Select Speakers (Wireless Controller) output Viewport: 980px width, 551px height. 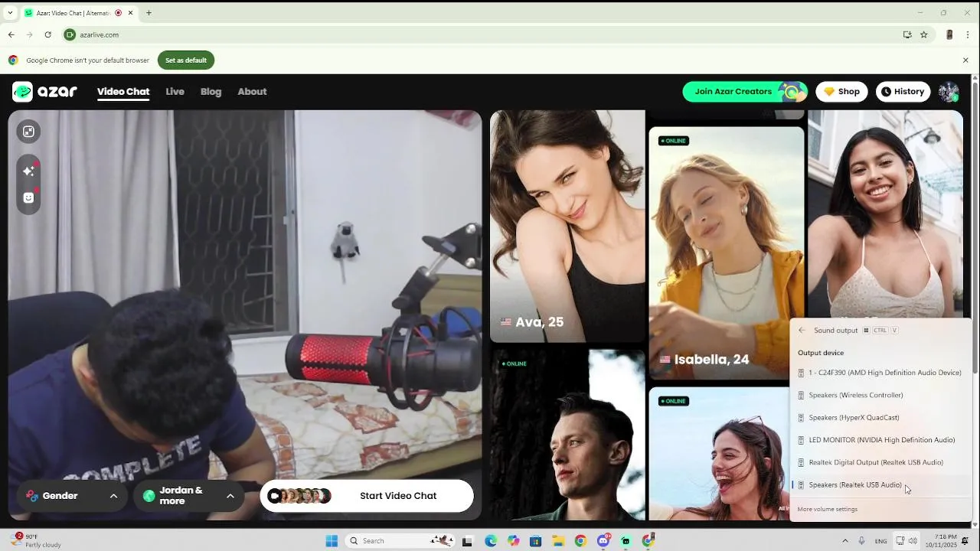click(x=880, y=395)
